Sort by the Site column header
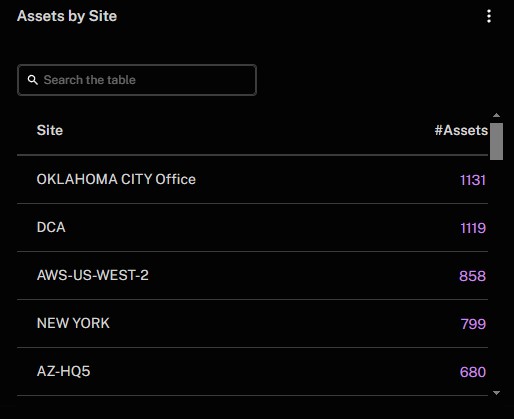This screenshot has width=514, height=419. [50, 130]
